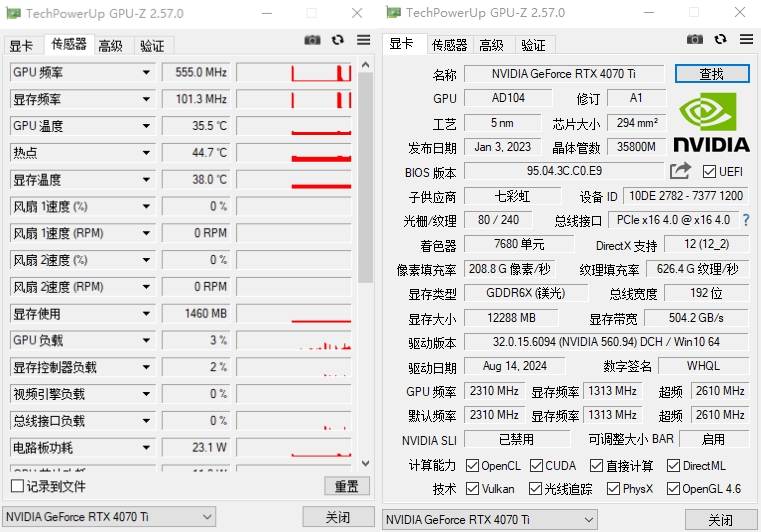Click the camera icon in graphics card window
Screen dimensions: 761x532
tap(695, 39)
